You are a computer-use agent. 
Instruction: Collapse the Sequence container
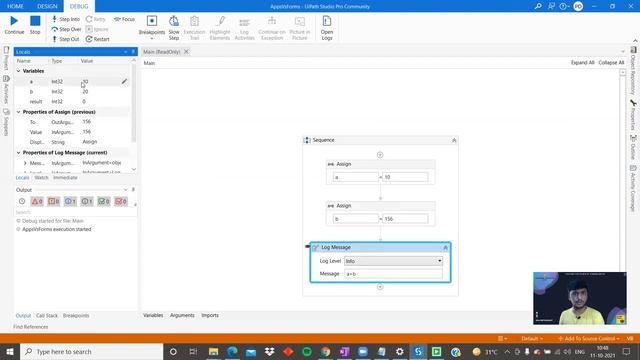[454, 140]
